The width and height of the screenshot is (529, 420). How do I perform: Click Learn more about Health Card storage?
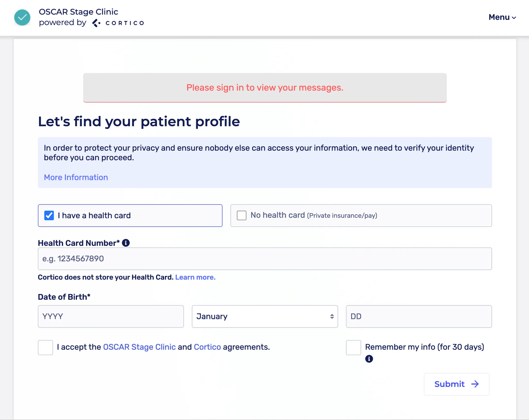[x=195, y=277]
